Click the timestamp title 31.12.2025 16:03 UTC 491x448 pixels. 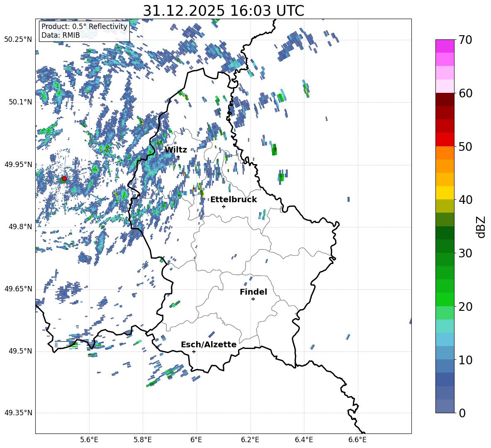point(224,11)
